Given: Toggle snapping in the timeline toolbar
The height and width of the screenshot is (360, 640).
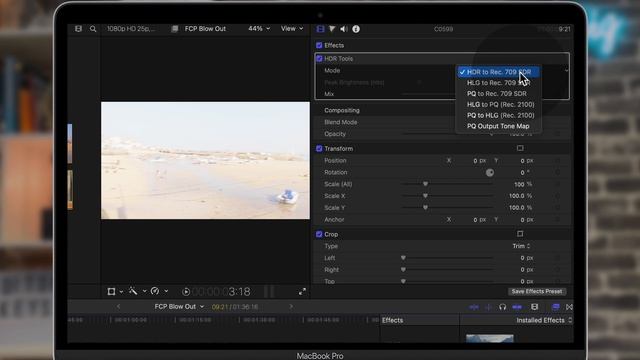Looking at the screenshot, I should click(x=517, y=307).
